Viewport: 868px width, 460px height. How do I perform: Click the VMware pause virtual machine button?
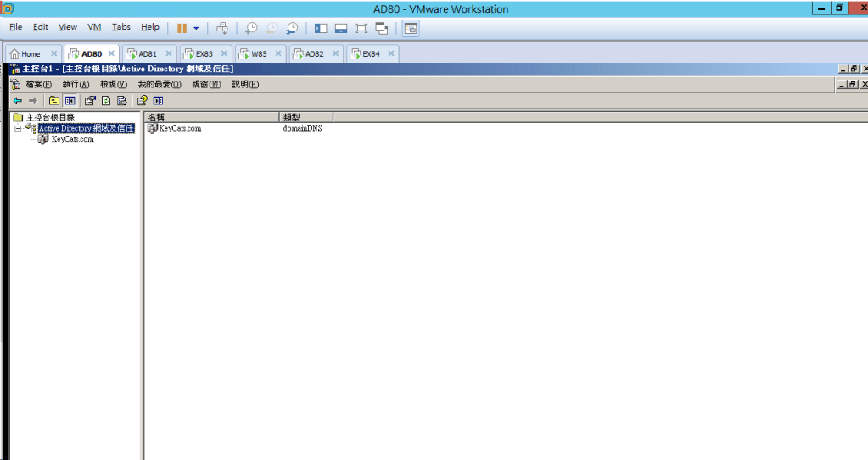(182, 28)
